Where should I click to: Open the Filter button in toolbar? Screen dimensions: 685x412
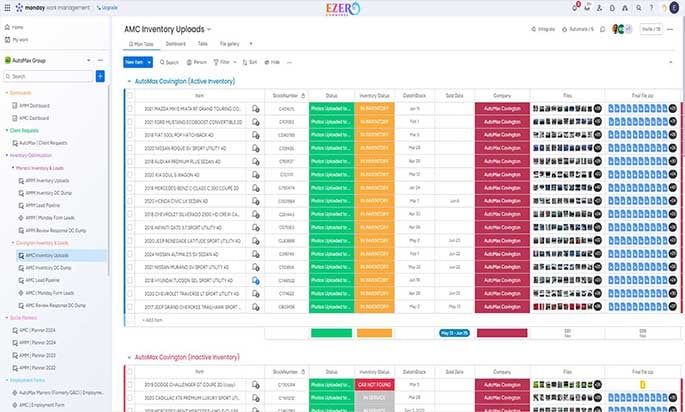[x=222, y=62]
